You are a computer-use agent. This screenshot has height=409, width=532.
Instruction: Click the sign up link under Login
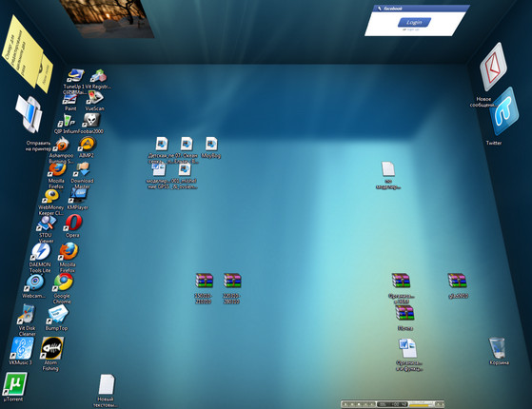[x=412, y=29]
